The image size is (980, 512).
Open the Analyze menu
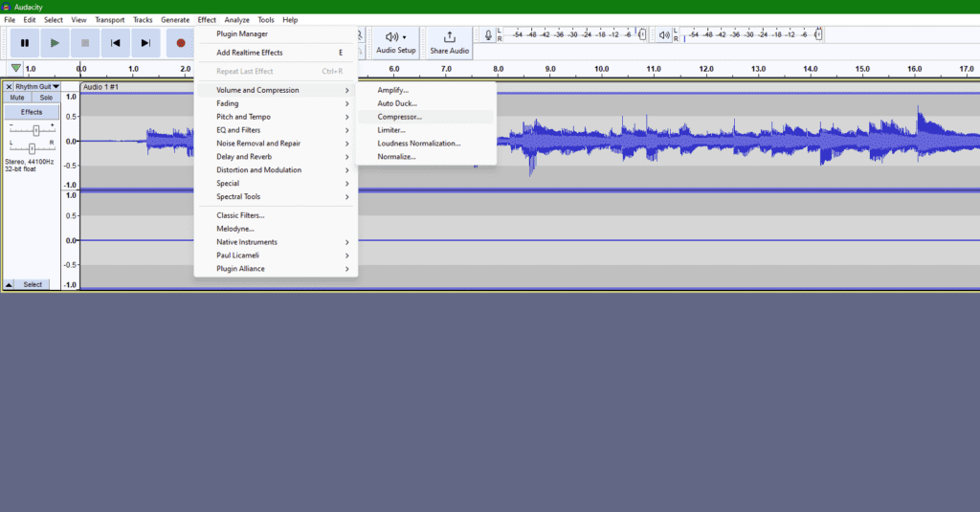click(x=237, y=20)
